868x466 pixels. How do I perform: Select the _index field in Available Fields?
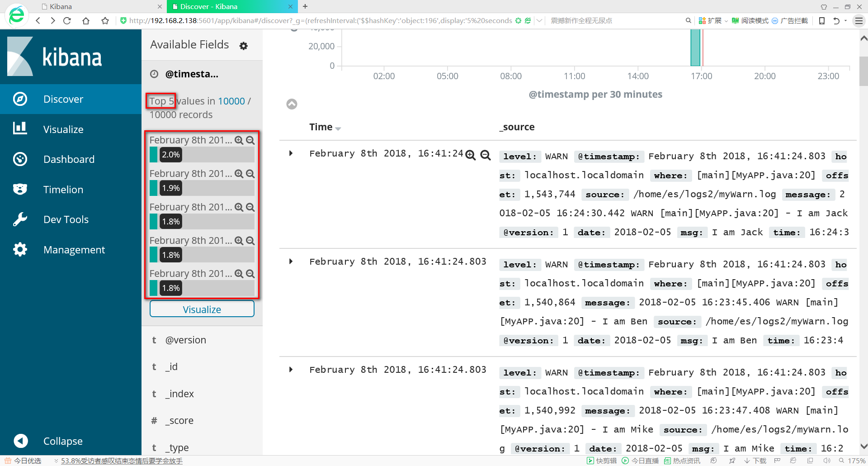(179, 394)
